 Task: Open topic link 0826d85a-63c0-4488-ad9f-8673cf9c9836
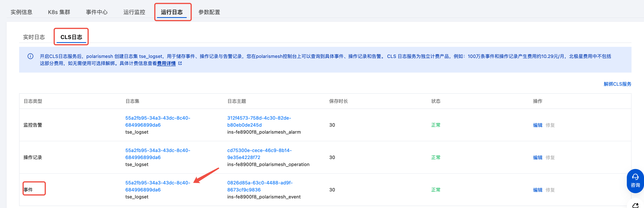point(260,186)
